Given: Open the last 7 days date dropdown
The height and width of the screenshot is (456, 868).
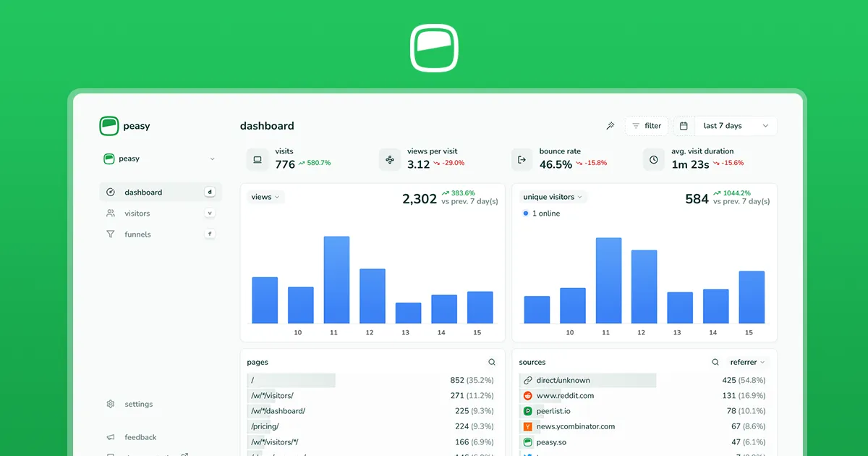Looking at the screenshot, I should [x=735, y=126].
